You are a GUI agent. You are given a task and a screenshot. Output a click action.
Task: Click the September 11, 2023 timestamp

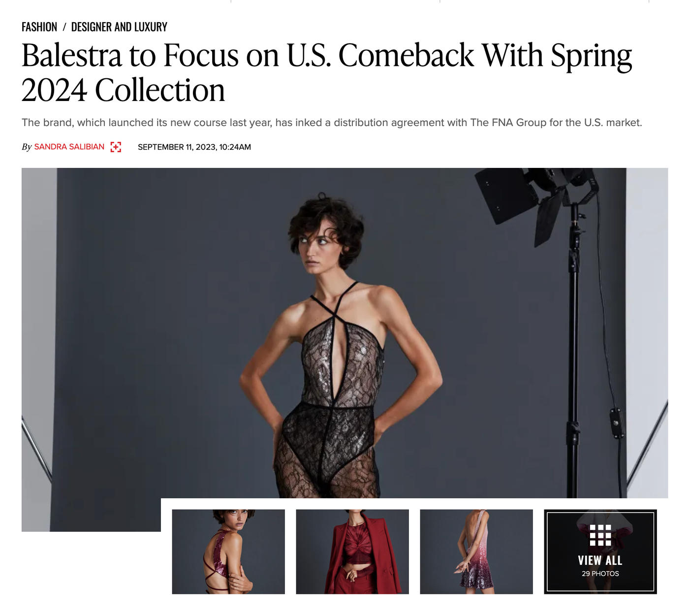click(194, 147)
